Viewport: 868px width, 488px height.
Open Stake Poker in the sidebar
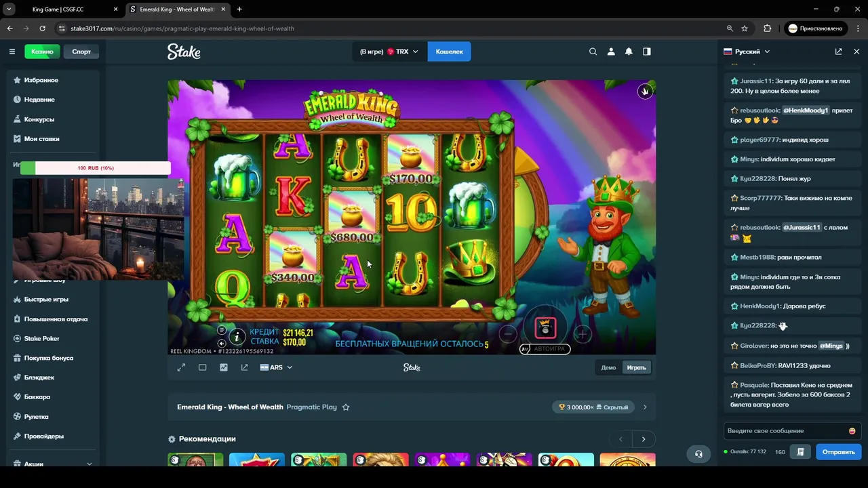53,338
